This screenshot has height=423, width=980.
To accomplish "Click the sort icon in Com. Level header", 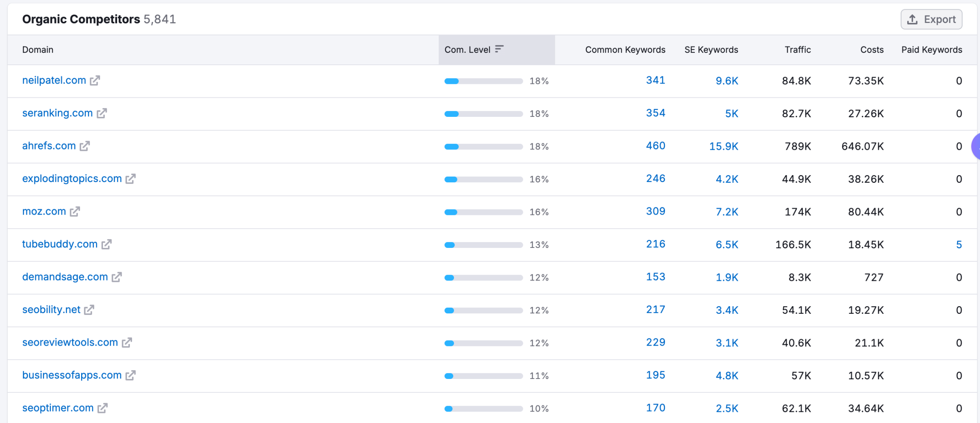I will pos(499,49).
